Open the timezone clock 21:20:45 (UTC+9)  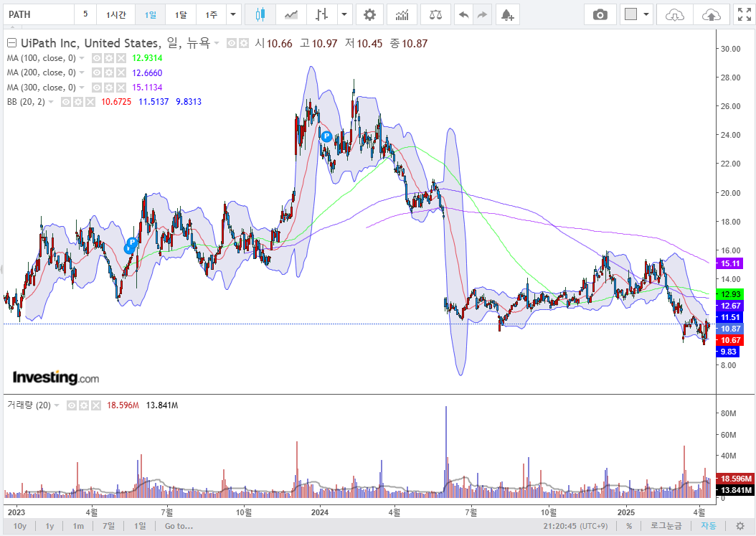coord(575,526)
